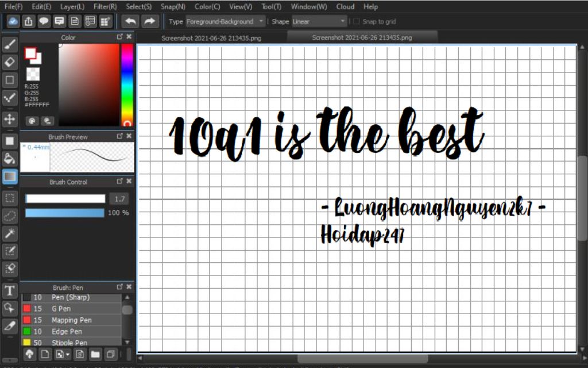This screenshot has height=368, width=588.
Task: Enable the Snap to grid checkbox
Action: (x=356, y=21)
